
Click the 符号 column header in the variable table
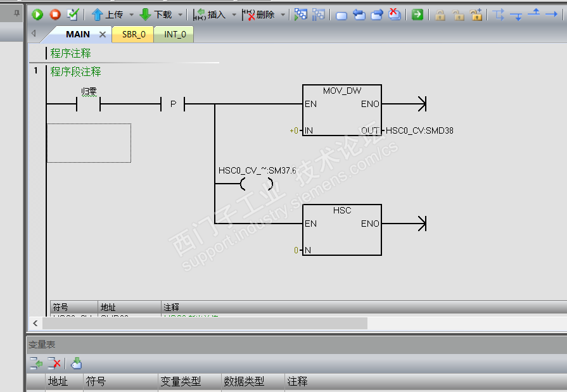click(x=120, y=381)
